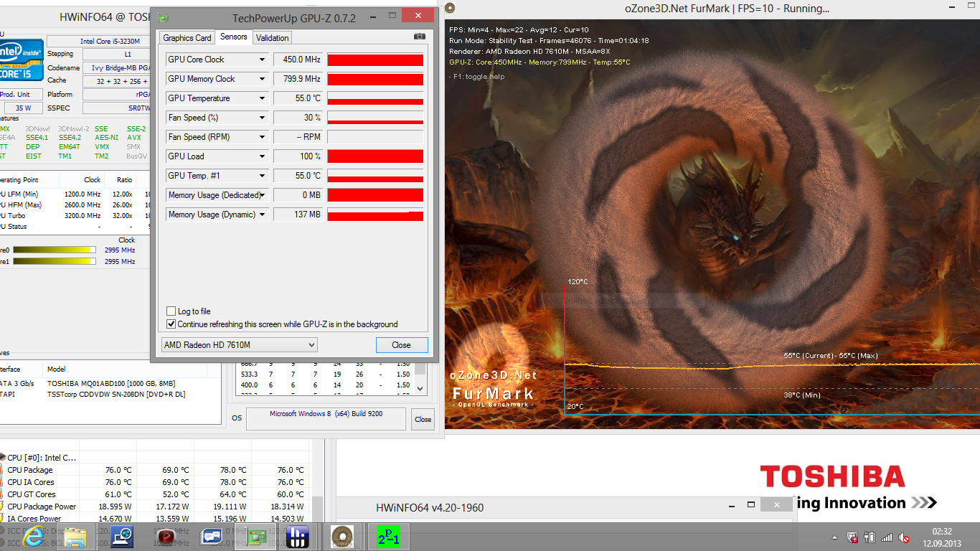Image resolution: width=980 pixels, height=551 pixels.
Task: Expand the GPU Temp. #1 sensor dropdown
Action: point(262,176)
